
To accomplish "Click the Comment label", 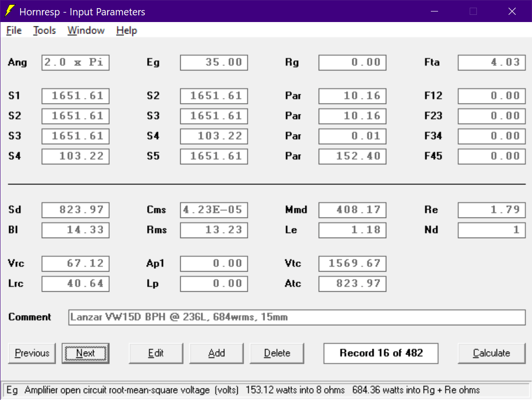I will 30,317.
